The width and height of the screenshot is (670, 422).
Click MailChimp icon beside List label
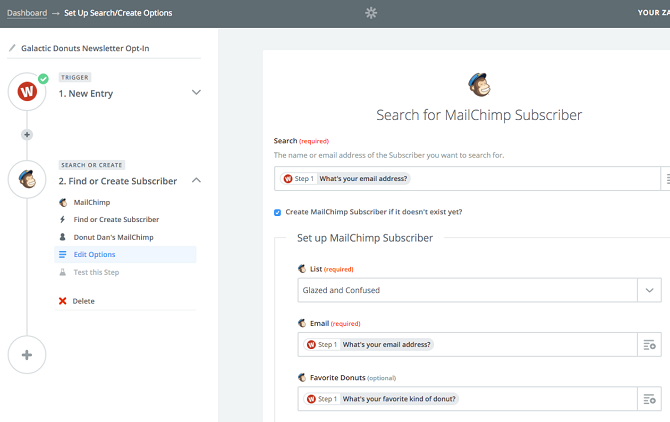(x=302, y=269)
